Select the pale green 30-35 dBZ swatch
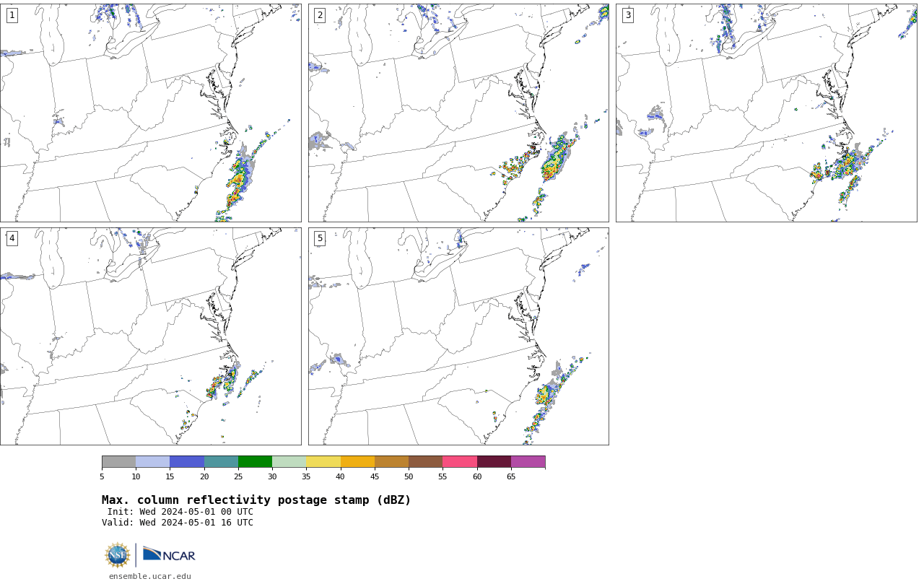Screen dimensions: 924x584 point(289,462)
